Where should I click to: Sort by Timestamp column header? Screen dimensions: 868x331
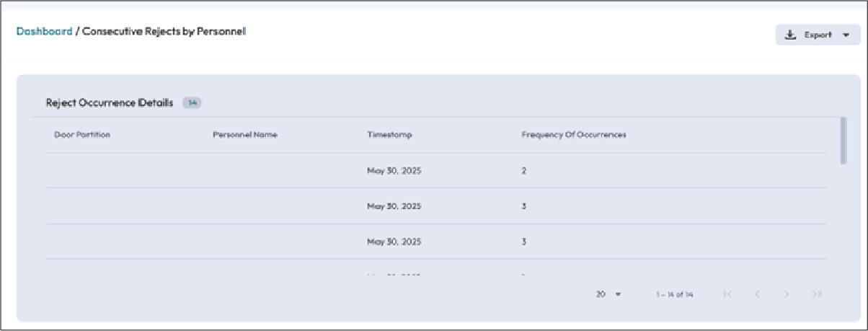389,135
